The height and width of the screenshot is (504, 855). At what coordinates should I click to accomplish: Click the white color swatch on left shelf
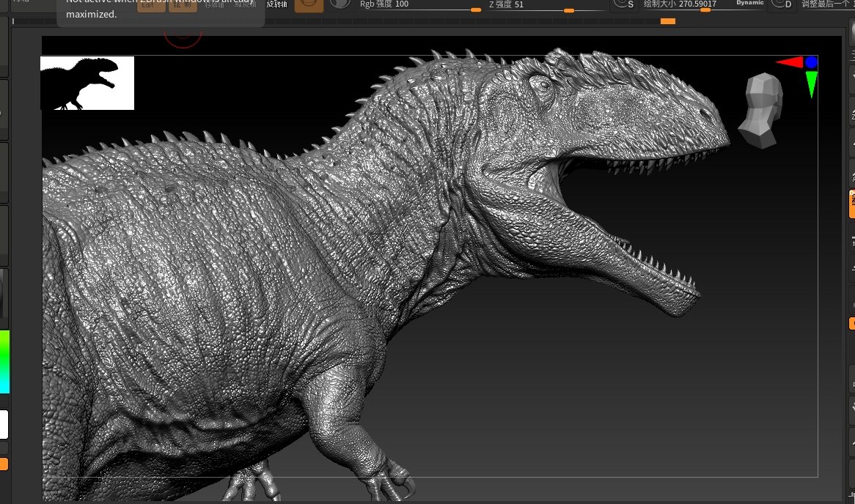[x=4, y=424]
